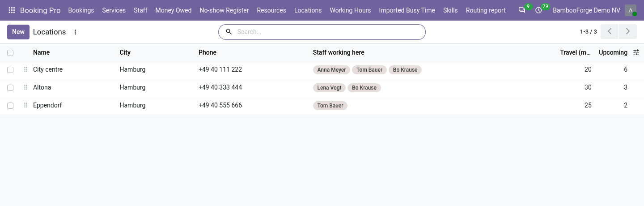Image resolution: width=644 pixels, height=206 pixels.
Task: Sort by Travel minutes column header
Action: click(x=575, y=52)
